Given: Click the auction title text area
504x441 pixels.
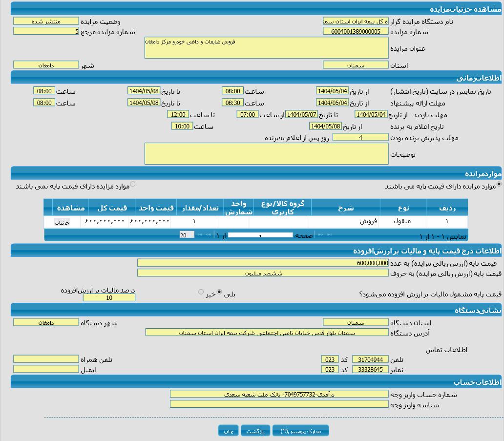Looking at the screenshot, I should [x=266, y=48].
